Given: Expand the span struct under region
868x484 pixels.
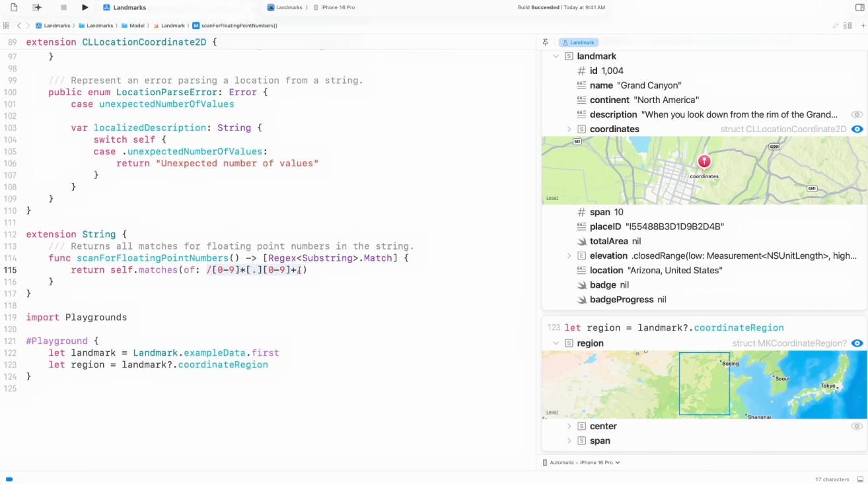Looking at the screenshot, I should coord(569,441).
